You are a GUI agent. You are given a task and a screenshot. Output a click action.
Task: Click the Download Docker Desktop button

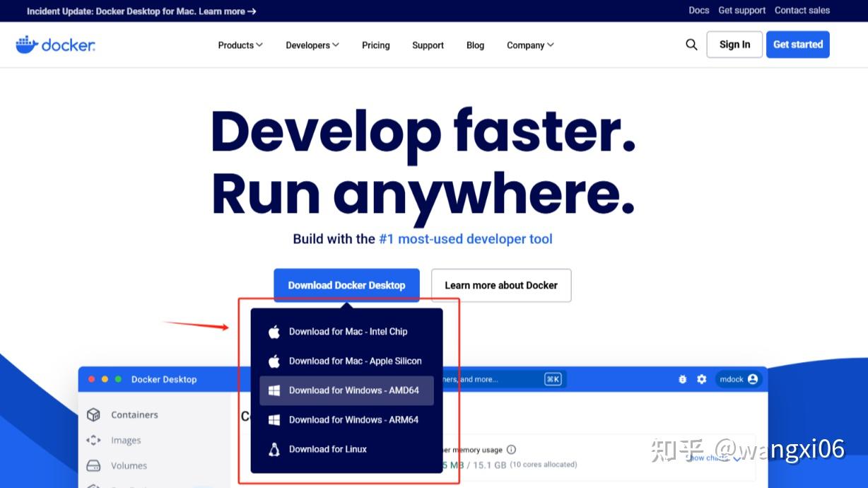click(x=346, y=285)
